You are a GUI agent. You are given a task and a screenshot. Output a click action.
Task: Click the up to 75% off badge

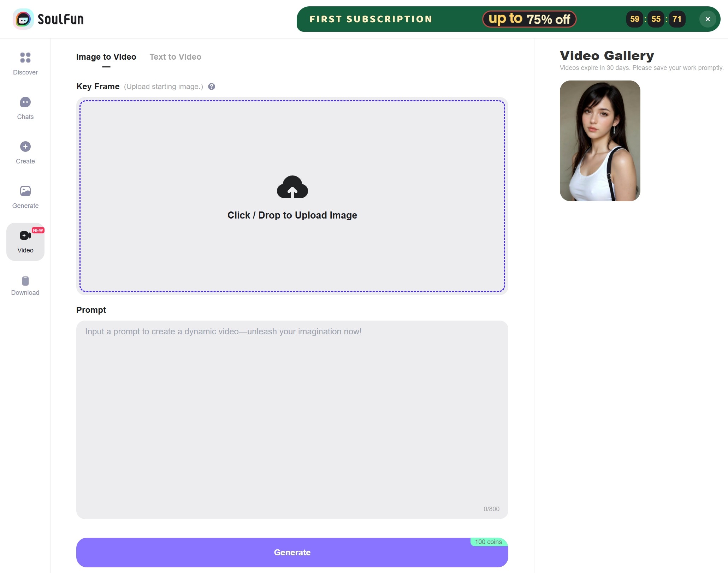point(529,19)
